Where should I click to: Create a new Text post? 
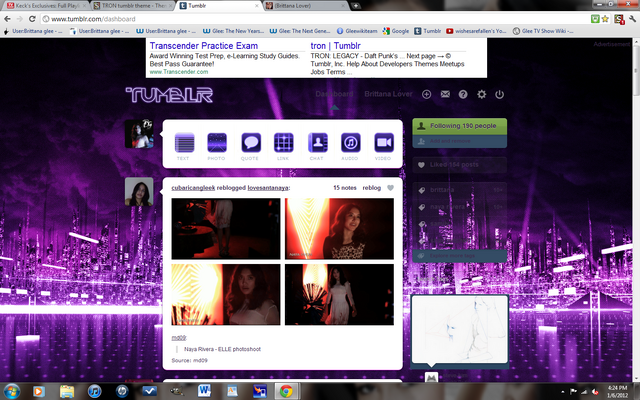coord(184,146)
